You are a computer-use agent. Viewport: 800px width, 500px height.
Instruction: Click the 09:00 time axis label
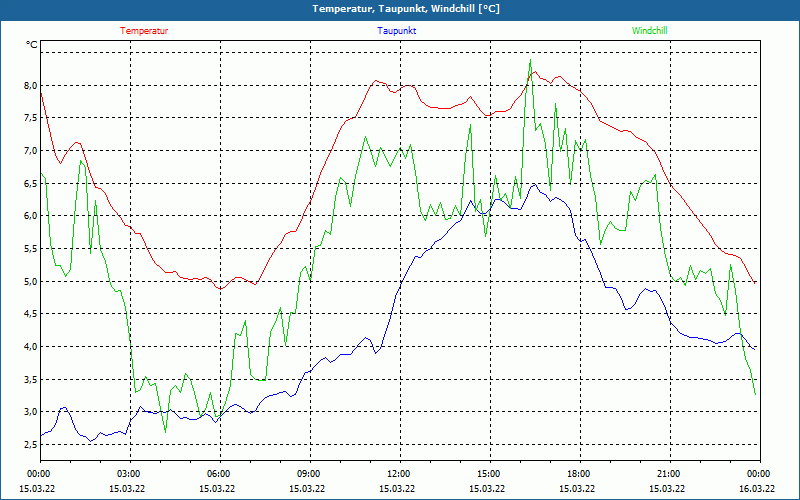coord(310,474)
